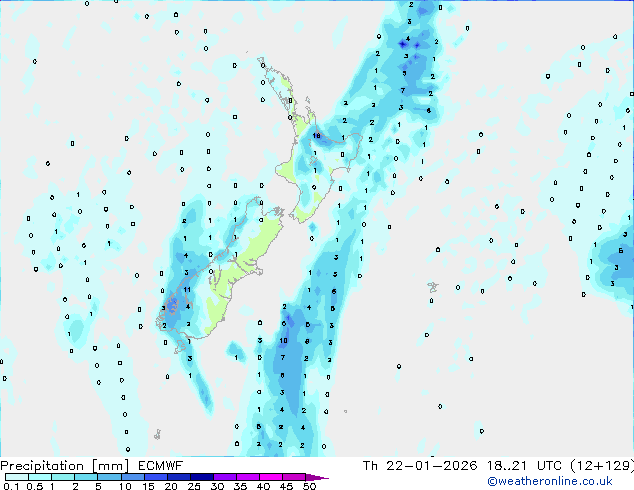The height and width of the screenshot is (490, 634).
Task: Click the 'Precipitation [mm]' title text
Action: pos(65,466)
